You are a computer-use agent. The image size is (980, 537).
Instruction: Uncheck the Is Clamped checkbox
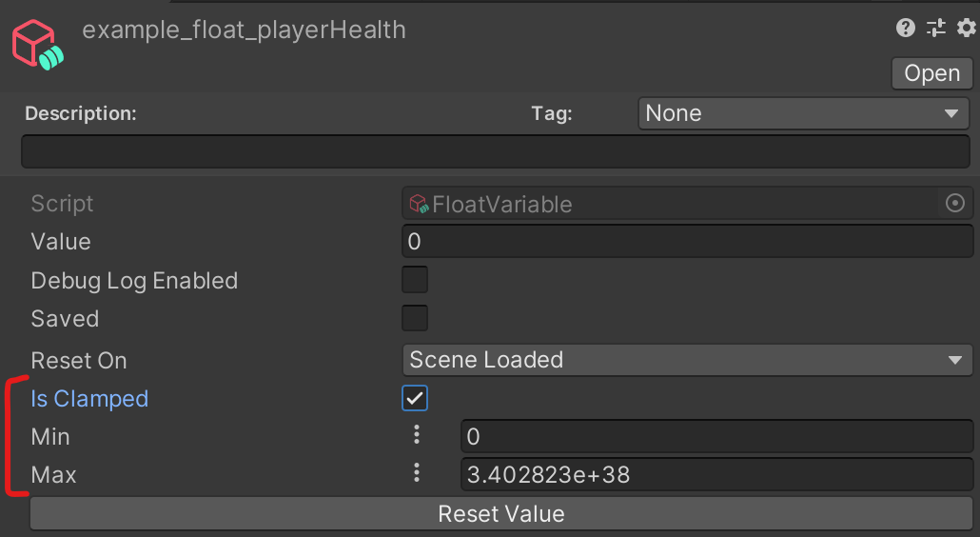point(415,398)
